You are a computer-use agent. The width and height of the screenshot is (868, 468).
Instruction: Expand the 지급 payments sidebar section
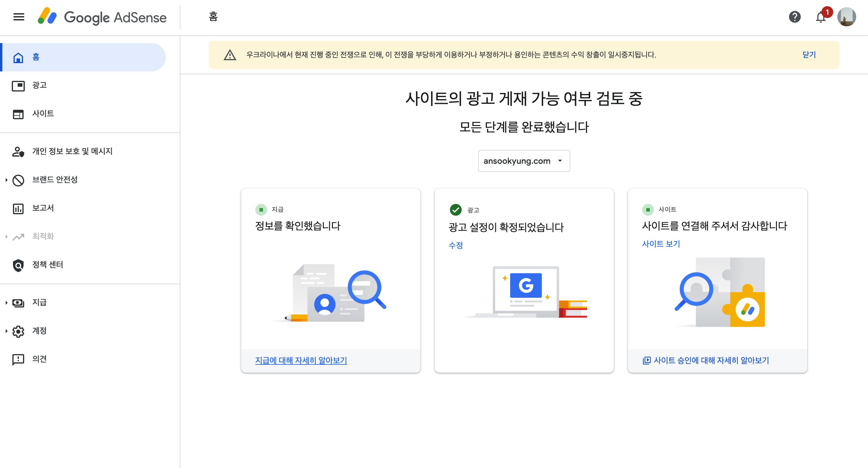click(x=6, y=303)
